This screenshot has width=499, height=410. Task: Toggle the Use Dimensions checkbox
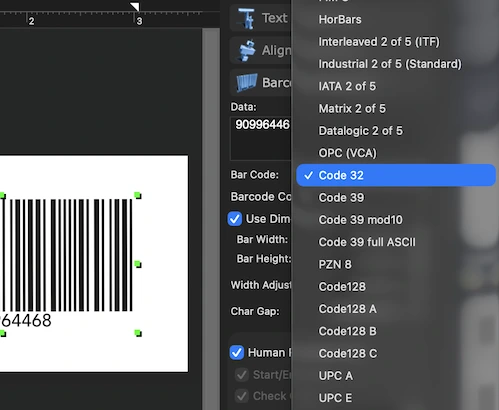point(235,219)
